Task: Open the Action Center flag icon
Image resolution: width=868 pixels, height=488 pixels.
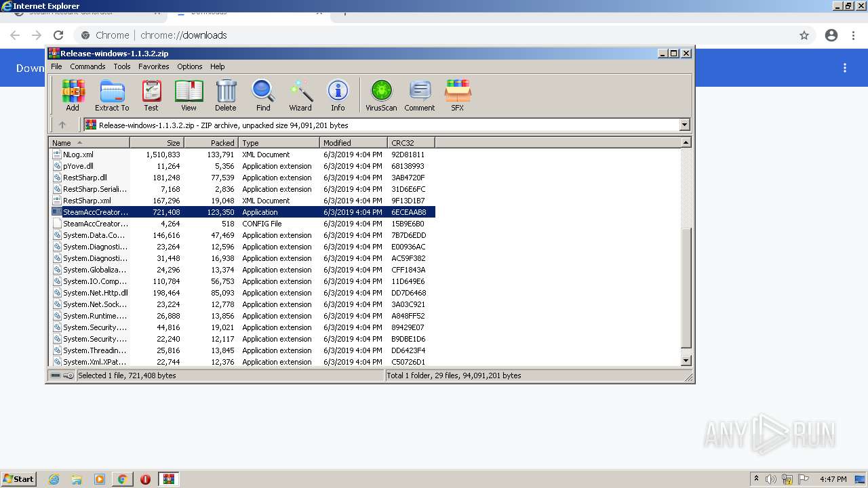Action: [804, 479]
